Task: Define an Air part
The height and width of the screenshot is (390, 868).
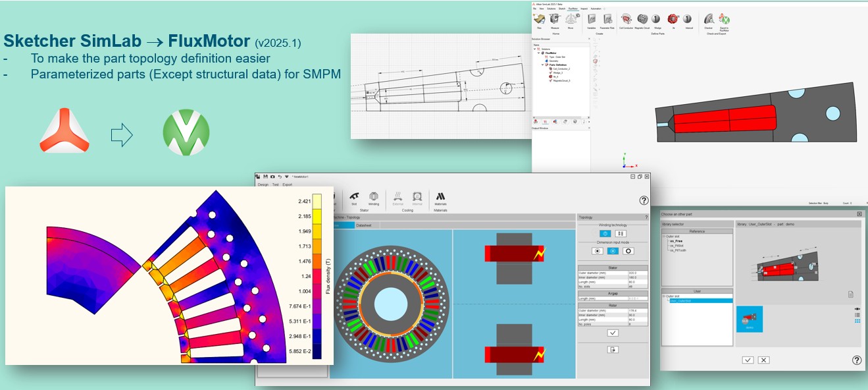Action: [x=673, y=18]
